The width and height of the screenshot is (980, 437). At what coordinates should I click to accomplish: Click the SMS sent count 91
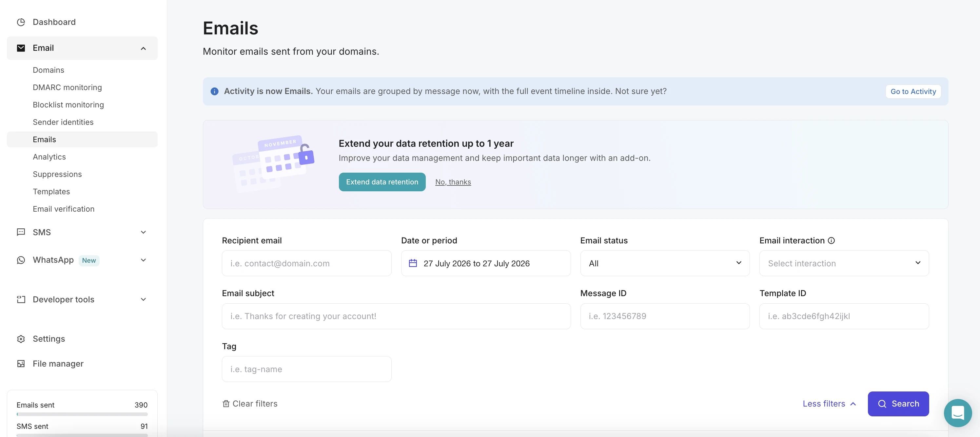[x=144, y=426]
